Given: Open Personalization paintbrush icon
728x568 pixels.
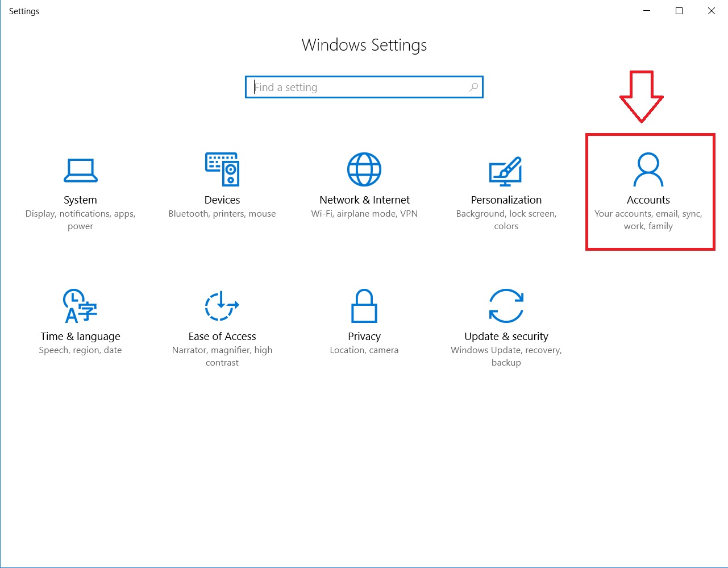Looking at the screenshot, I should pyautogui.click(x=506, y=171).
